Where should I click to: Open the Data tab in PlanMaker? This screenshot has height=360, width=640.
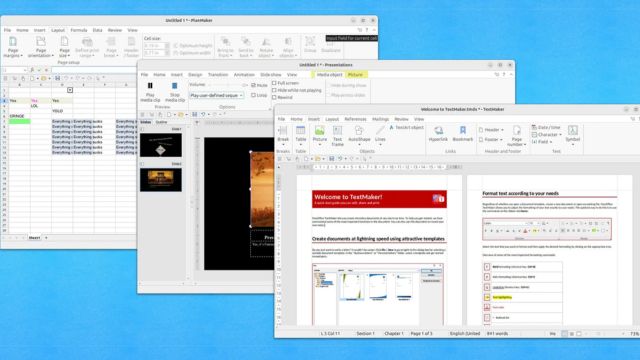[98, 30]
